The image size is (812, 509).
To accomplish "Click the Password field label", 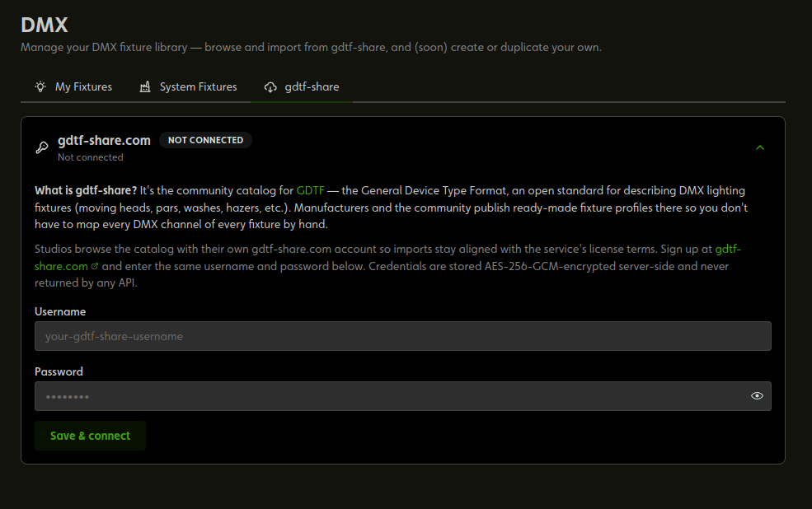I will point(59,371).
